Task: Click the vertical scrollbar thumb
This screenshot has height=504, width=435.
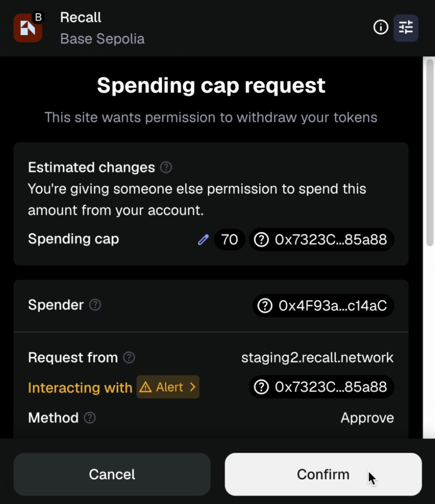Action: 430,152
